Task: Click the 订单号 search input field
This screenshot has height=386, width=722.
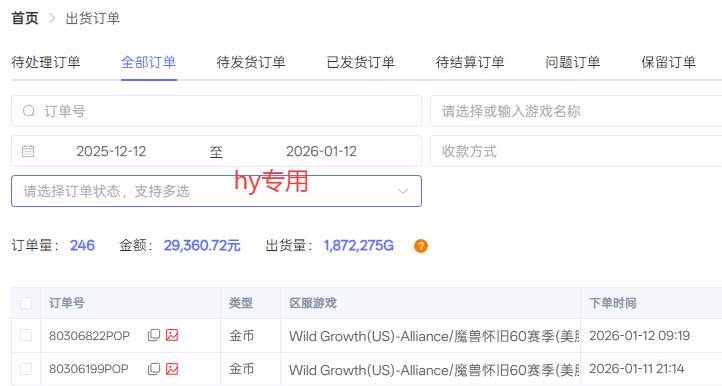Action: [216, 111]
